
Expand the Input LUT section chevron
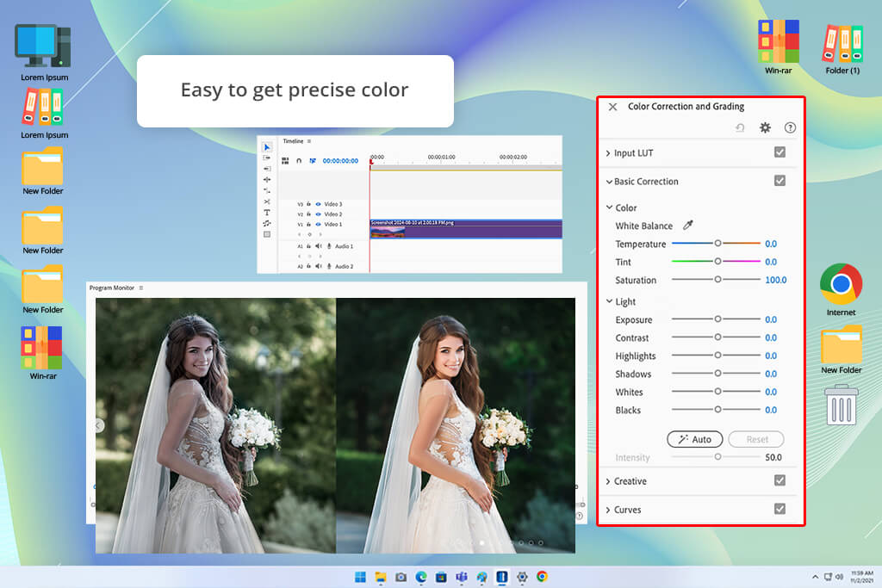pos(608,153)
